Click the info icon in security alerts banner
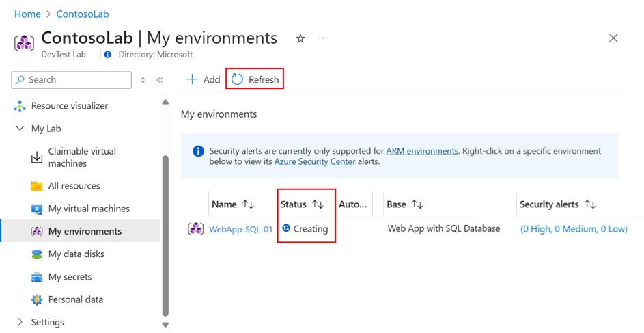The width and height of the screenshot is (644, 333). pos(198,151)
